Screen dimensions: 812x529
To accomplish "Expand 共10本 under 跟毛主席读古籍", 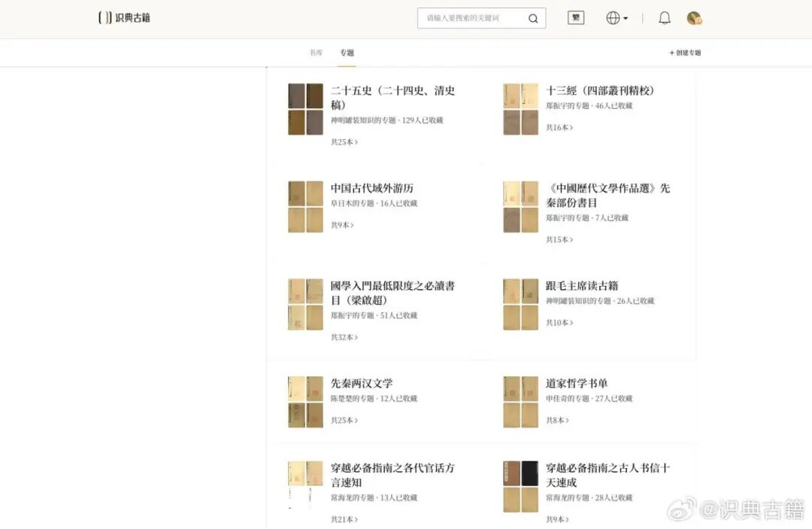I will [x=559, y=323].
